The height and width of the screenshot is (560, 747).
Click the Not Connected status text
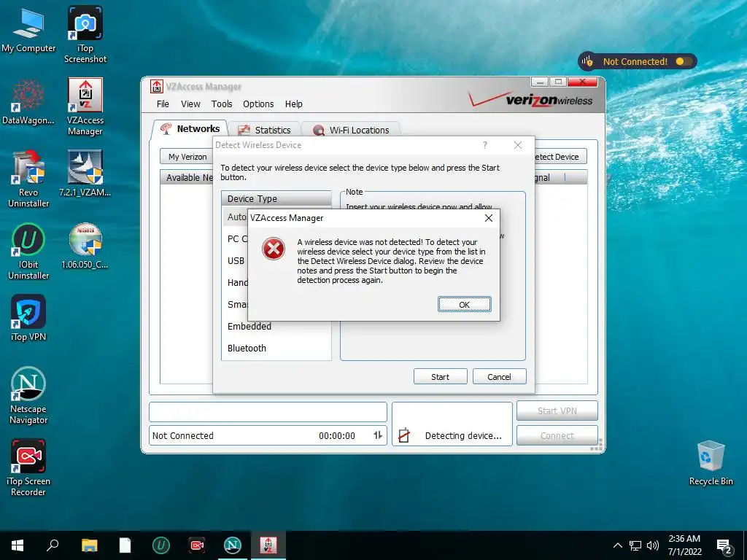[x=183, y=436]
